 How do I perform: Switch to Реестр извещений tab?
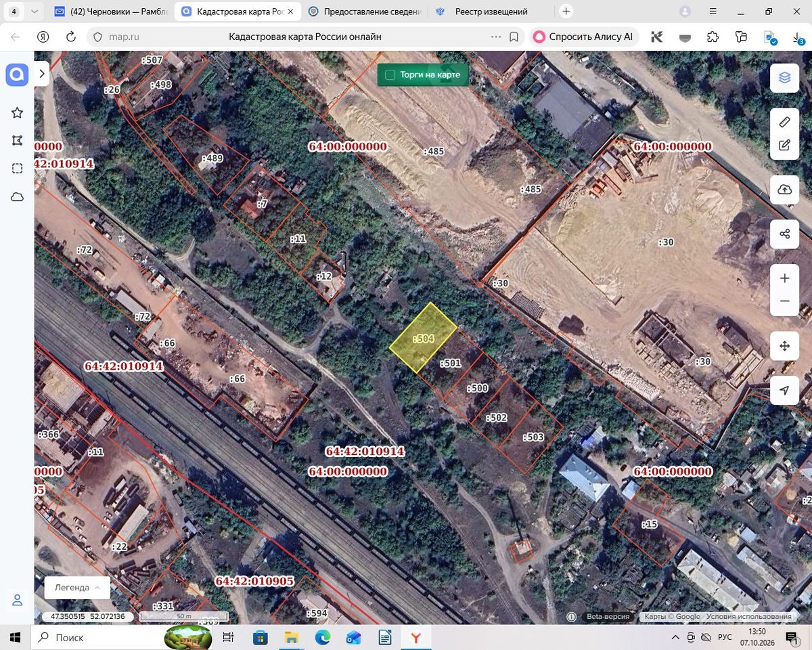tap(491, 12)
